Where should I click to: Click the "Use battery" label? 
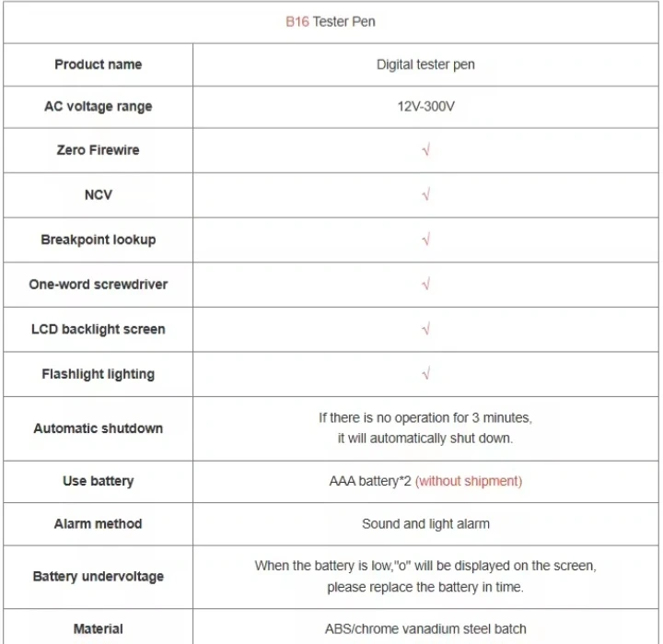(99, 481)
